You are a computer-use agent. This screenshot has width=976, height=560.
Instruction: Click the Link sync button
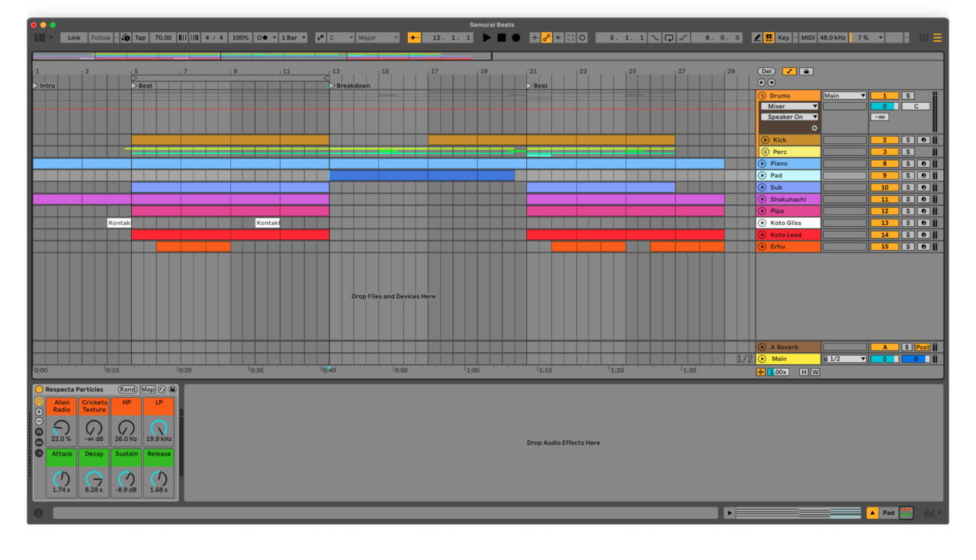click(x=74, y=37)
